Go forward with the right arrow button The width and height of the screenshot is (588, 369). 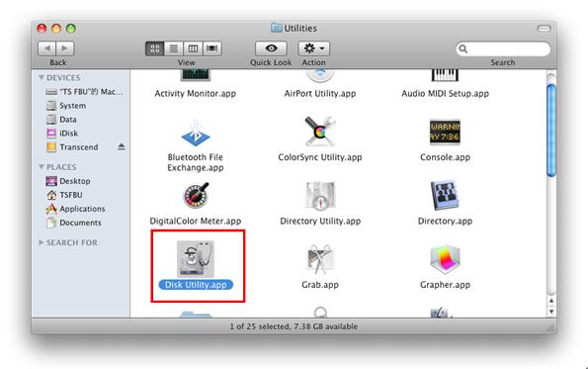[65, 48]
